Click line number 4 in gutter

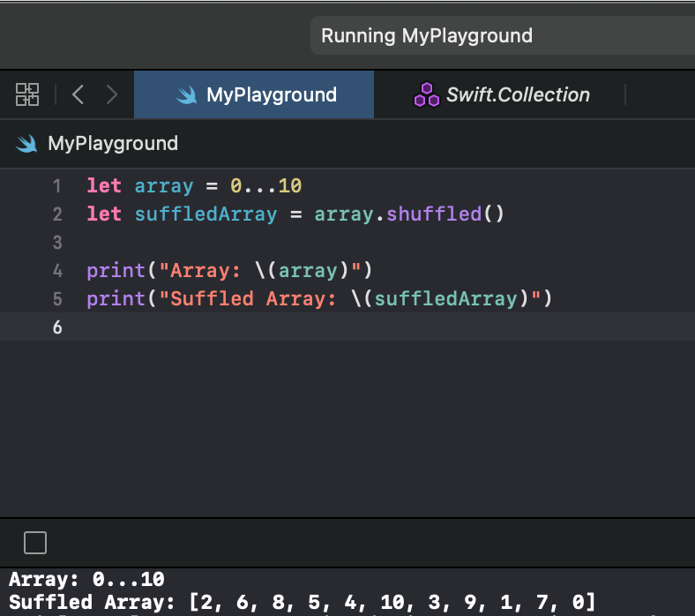[x=57, y=271]
